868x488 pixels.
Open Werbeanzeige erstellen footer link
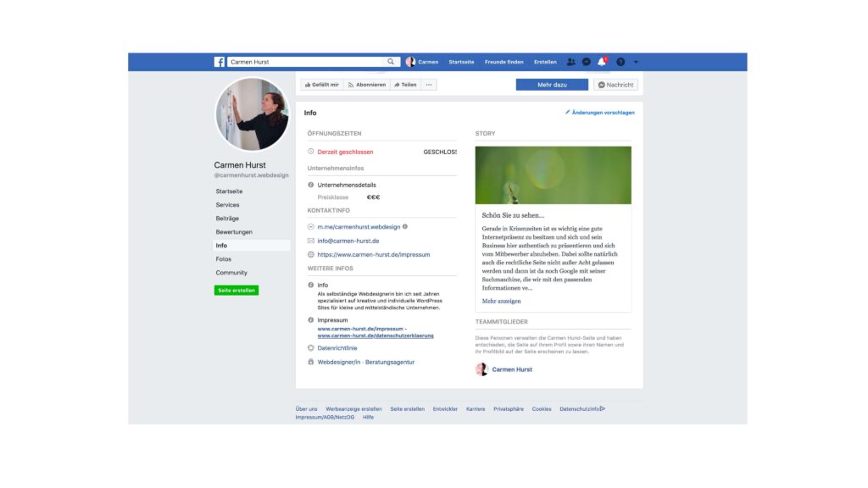click(x=353, y=409)
